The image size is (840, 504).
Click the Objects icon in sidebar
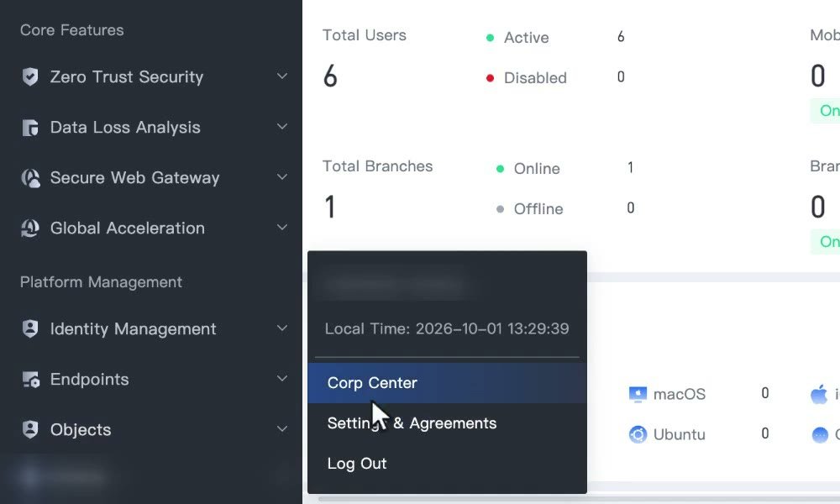point(30,429)
